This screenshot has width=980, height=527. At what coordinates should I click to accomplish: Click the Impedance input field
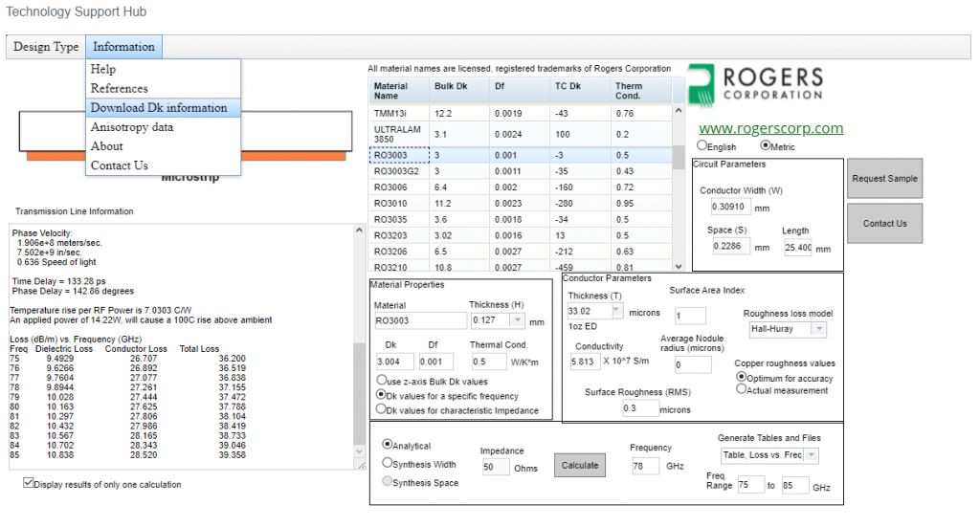click(x=496, y=467)
